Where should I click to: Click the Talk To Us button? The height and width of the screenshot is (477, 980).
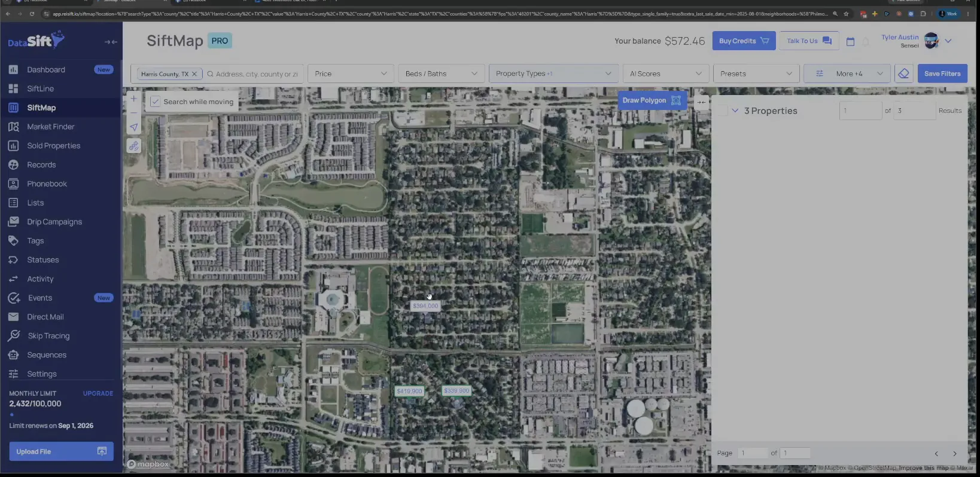tap(809, 41)
